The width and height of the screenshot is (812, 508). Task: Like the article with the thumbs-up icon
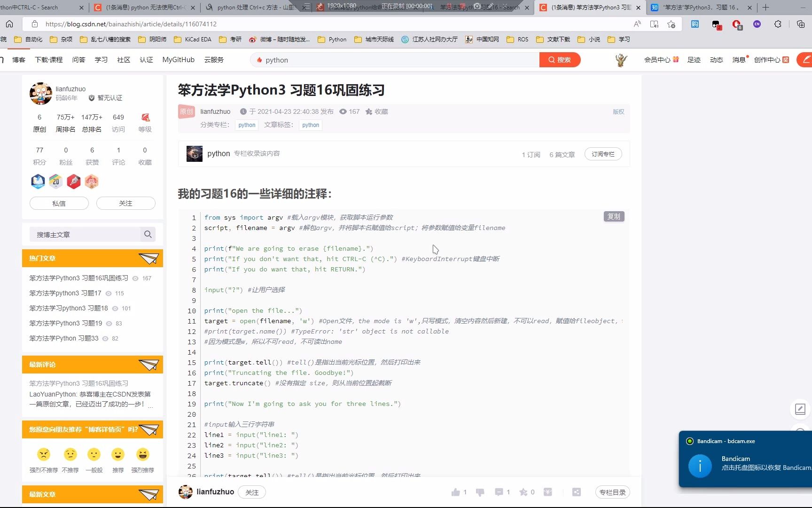(456, 492)
